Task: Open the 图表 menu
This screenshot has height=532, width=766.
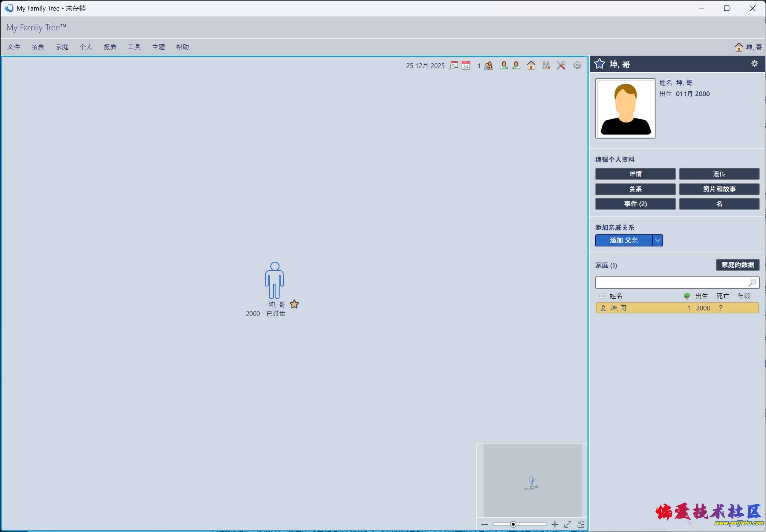Action: tap(38, 47)
